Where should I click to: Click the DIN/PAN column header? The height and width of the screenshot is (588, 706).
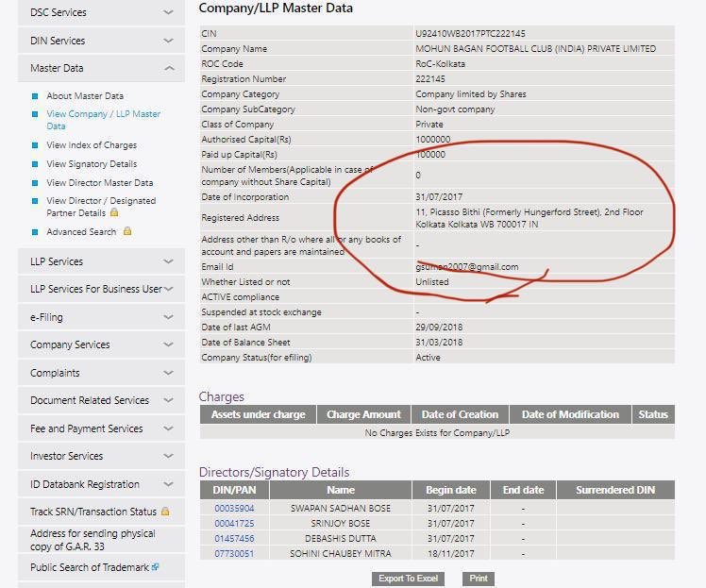pyautogui.click(x=234, y=490)
